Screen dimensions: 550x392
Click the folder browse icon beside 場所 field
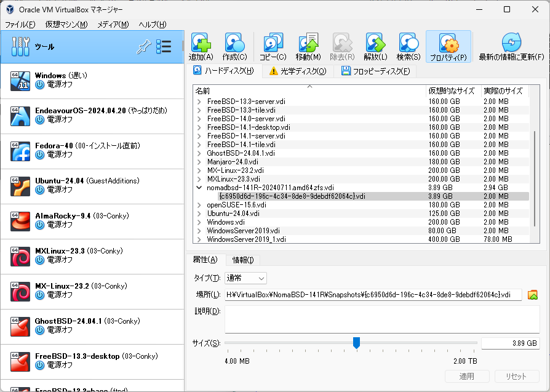point(532,295)
